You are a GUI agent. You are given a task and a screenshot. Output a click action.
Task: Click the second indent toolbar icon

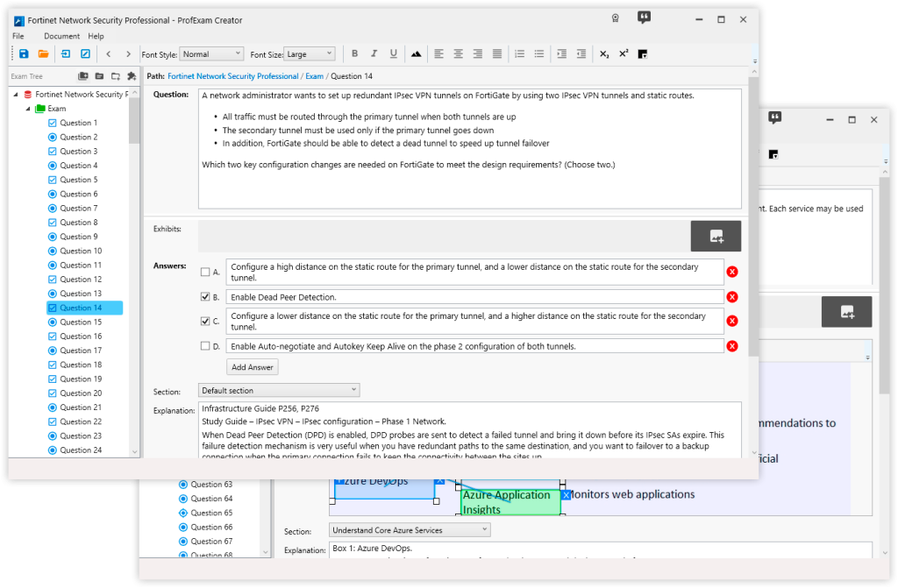(x=581, y=53)
